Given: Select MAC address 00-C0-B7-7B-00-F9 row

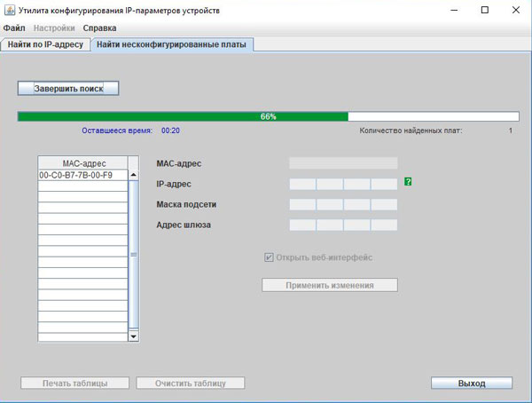Looking at the screenshot, I should [x=82, y=176].
